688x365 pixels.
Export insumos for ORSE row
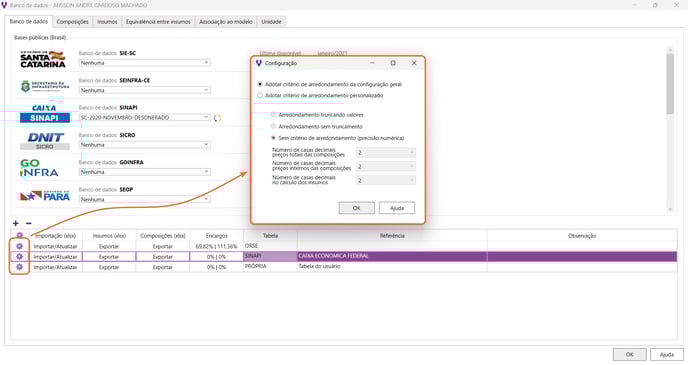pyautogui.click(x=109, y=247)
